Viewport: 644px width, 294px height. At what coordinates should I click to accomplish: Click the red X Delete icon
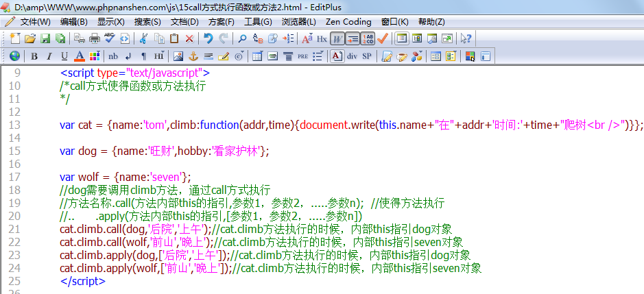(189, 38)
